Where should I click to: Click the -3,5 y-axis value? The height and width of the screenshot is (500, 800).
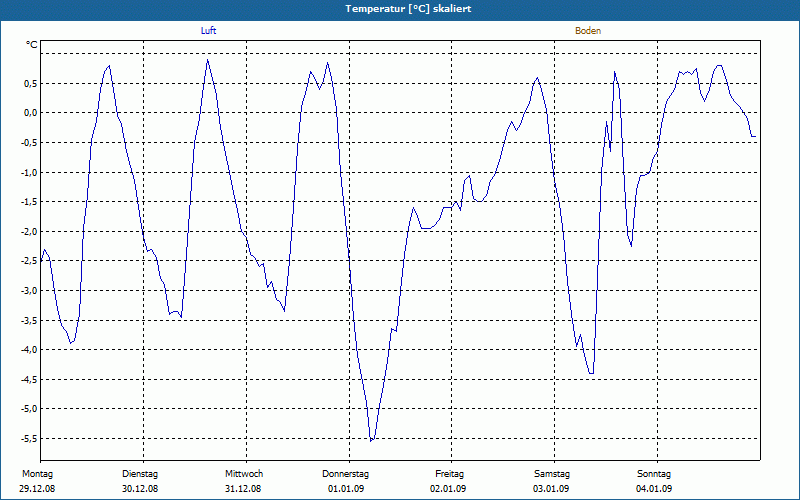pyautogui.click(x=28, y=320)
